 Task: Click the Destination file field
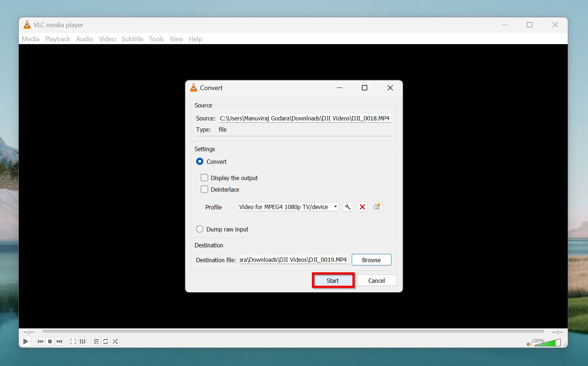click(293, 260)
